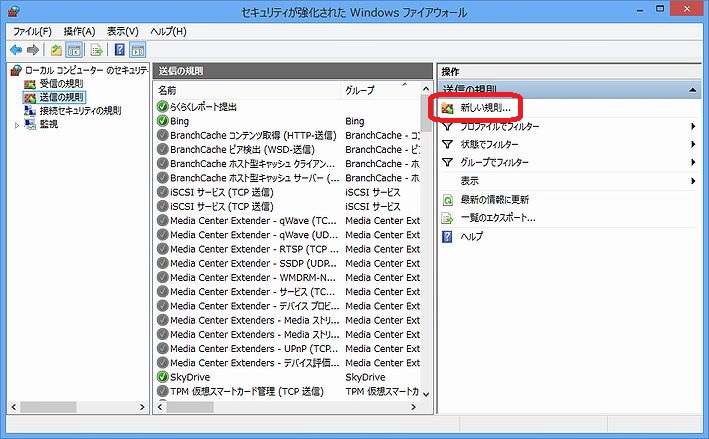Click 新しい規則... to create a rule
Screen dimensions: 709x439
pyautogui.click(x=485, y=107)
